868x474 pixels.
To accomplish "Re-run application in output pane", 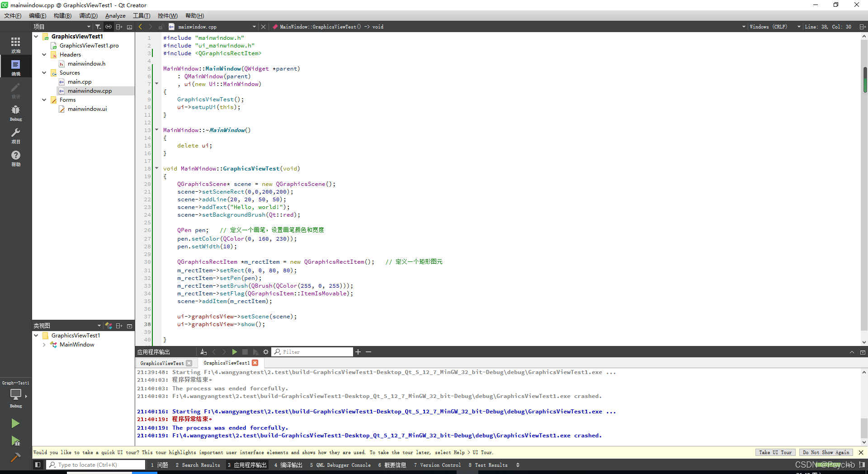I will click(234, 352).
